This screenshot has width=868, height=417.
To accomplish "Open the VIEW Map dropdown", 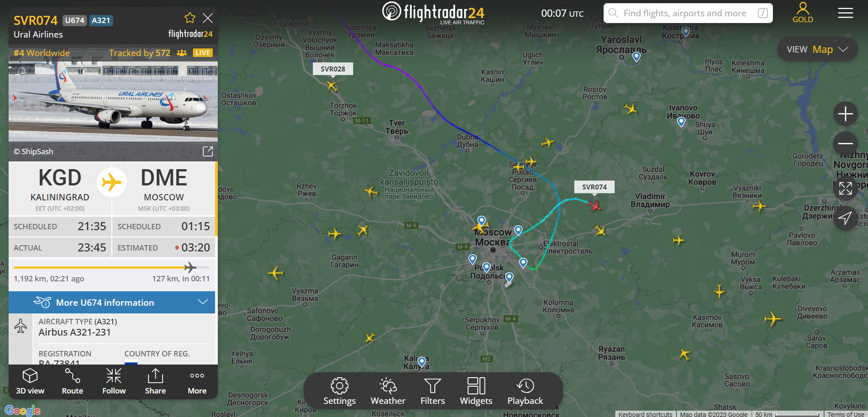I will 817,49.
